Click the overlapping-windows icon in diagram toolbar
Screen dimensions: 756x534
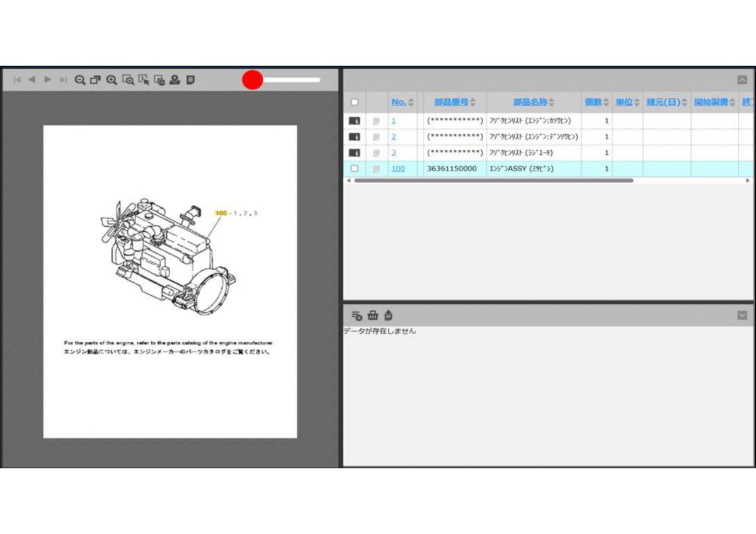click(159, 80)
